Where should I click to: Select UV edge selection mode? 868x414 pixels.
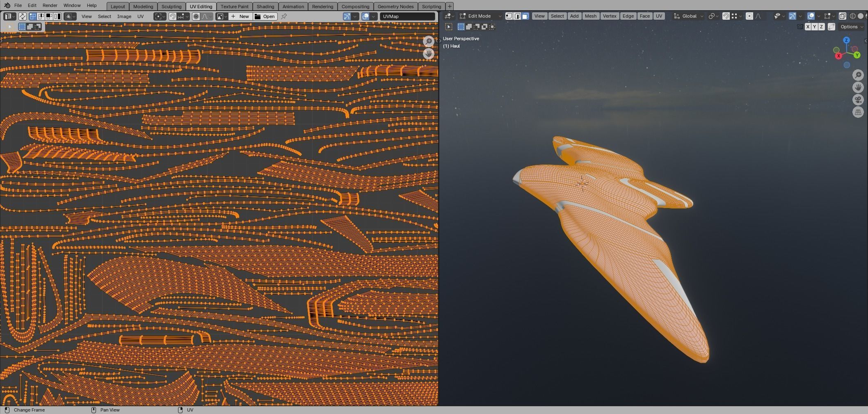tap(41, 16)
